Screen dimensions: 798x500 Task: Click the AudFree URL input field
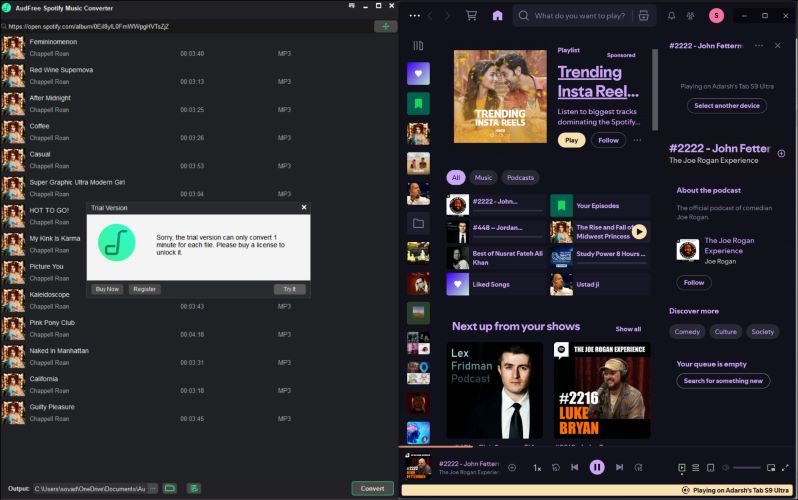[x=188, y=26]
